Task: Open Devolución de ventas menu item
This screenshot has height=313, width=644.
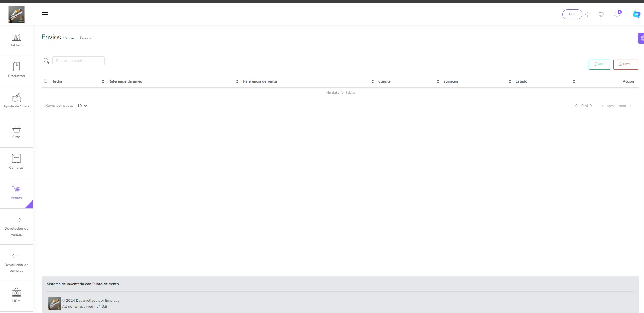Action: 16,226
